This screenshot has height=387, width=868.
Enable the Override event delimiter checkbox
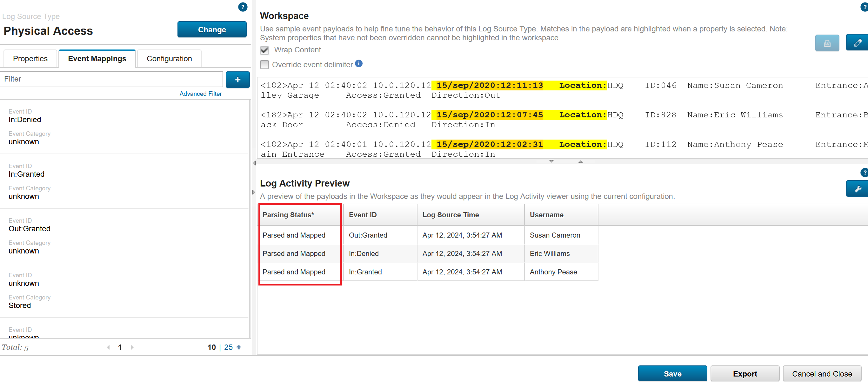pos(264,65)
